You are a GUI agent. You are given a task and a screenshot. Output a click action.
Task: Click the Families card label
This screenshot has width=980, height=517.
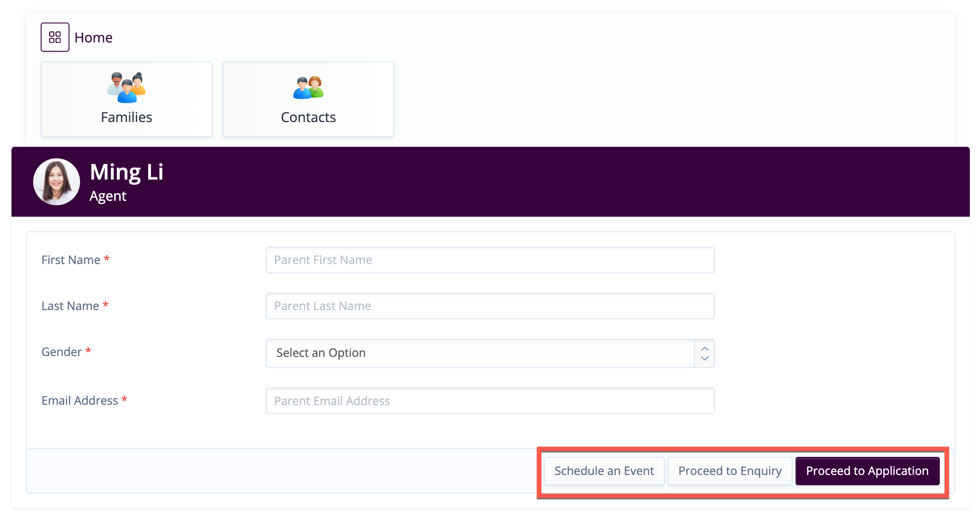point(126,117)
